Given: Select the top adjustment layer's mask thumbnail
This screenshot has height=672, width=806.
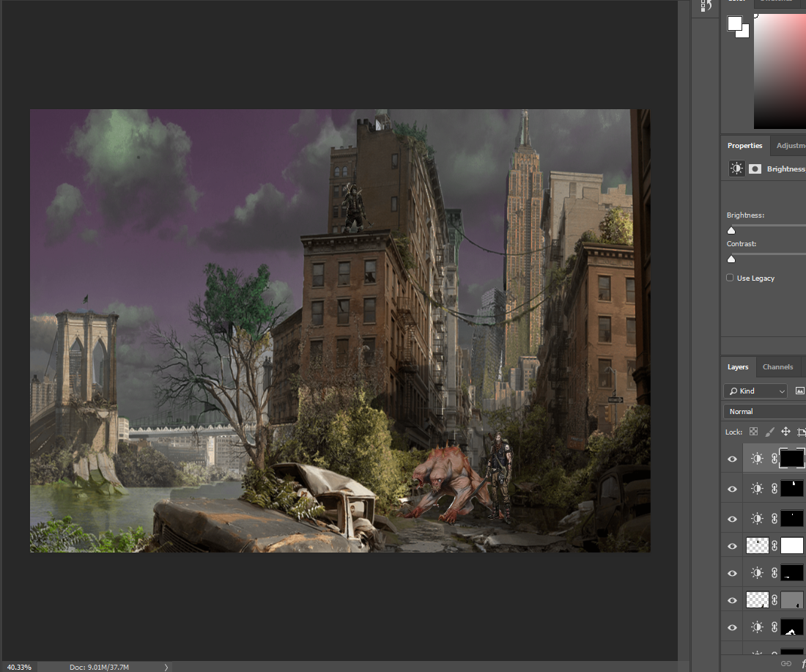Looking at the screenshot, I should point(791,458).
